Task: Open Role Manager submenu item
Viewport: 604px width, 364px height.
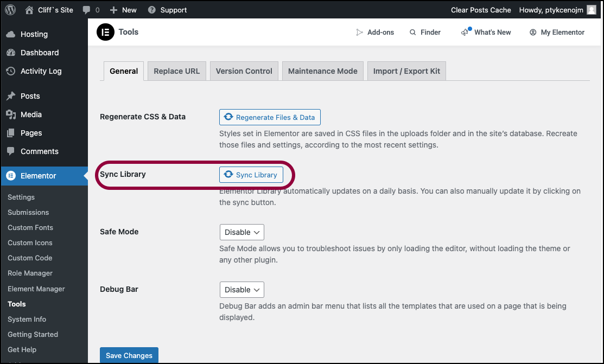Action: (30, 273)
